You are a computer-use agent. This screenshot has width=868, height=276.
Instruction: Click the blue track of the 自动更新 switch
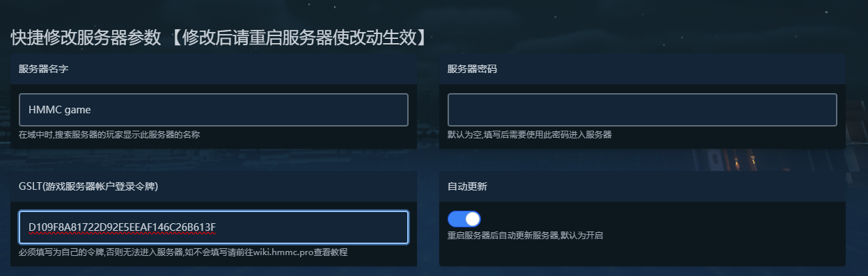pyautogui.click(x=456, y=219)
